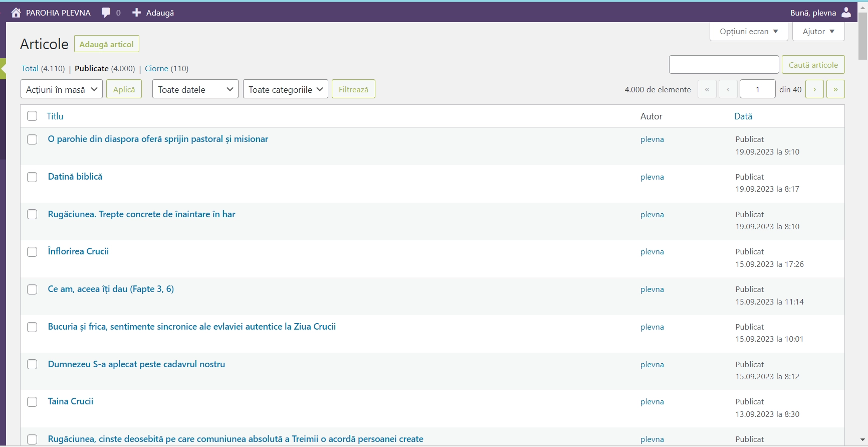Screen dimensions: 868x447
Task: Click the Aplică button
Action: 124,89
